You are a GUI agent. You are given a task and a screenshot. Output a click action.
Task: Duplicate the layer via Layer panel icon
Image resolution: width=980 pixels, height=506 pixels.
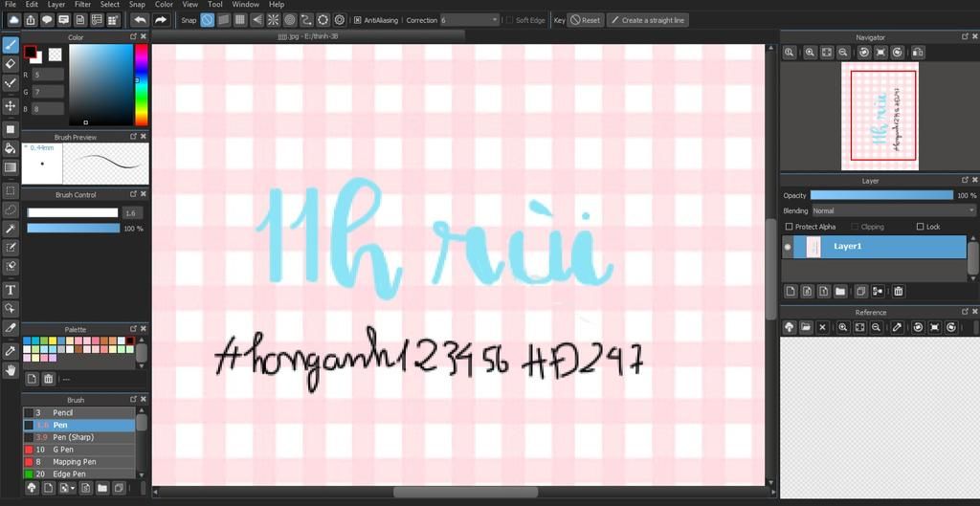[861, 291]
